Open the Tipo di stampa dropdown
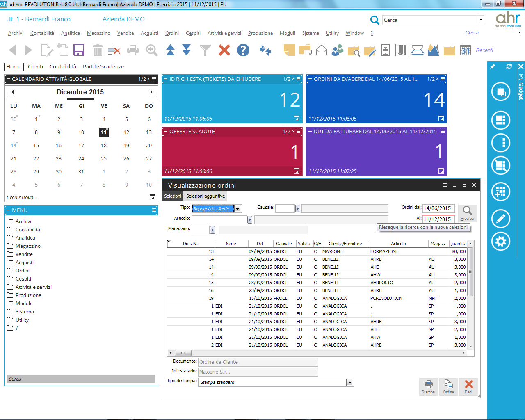This screenshot has width=525, height=420. tap(349, 382)
